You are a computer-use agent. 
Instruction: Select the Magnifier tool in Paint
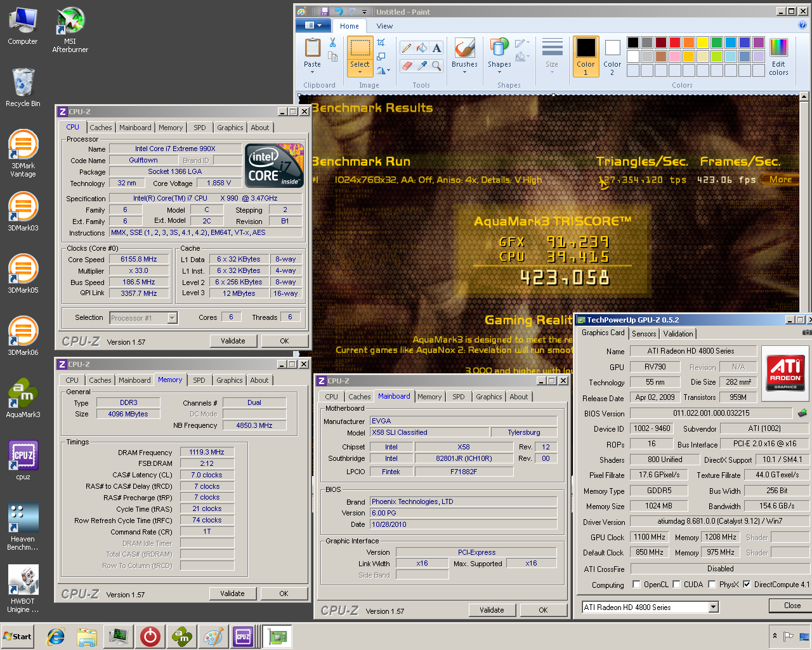tap(437, 65)
